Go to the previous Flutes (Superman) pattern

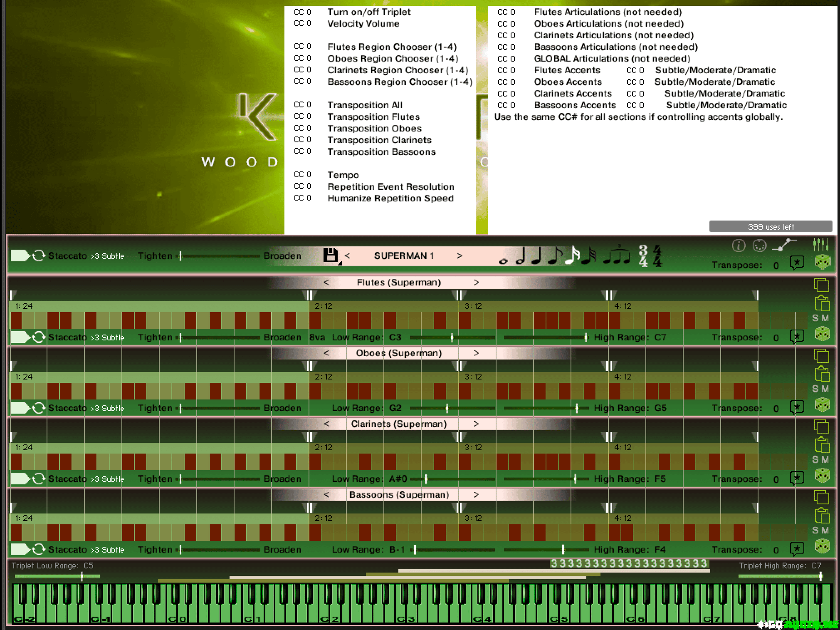pyautogui.click(x=326, y=283)
